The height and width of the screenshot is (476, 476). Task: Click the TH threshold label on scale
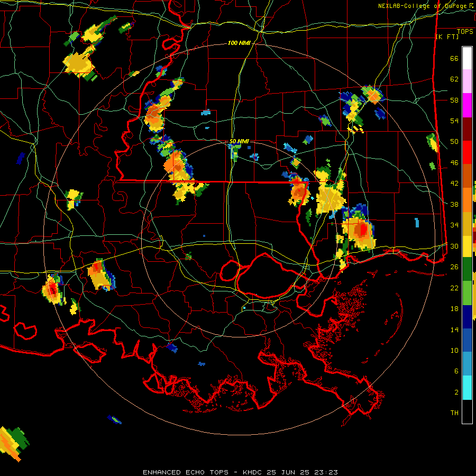454,413
